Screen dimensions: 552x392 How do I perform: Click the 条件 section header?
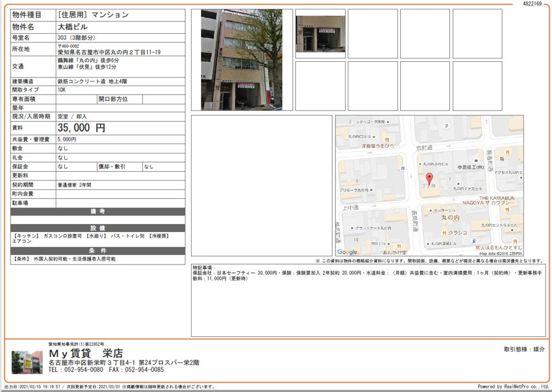98,251
